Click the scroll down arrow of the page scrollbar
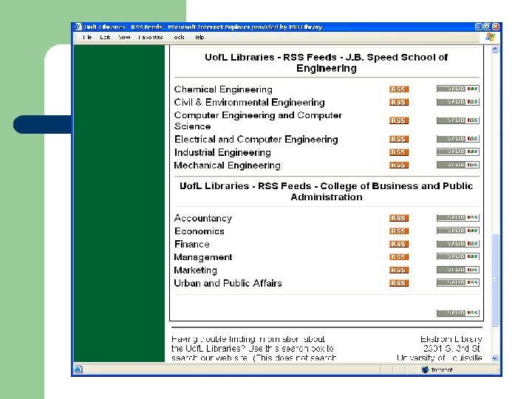 pyautogui.click(x=495, y=358)
